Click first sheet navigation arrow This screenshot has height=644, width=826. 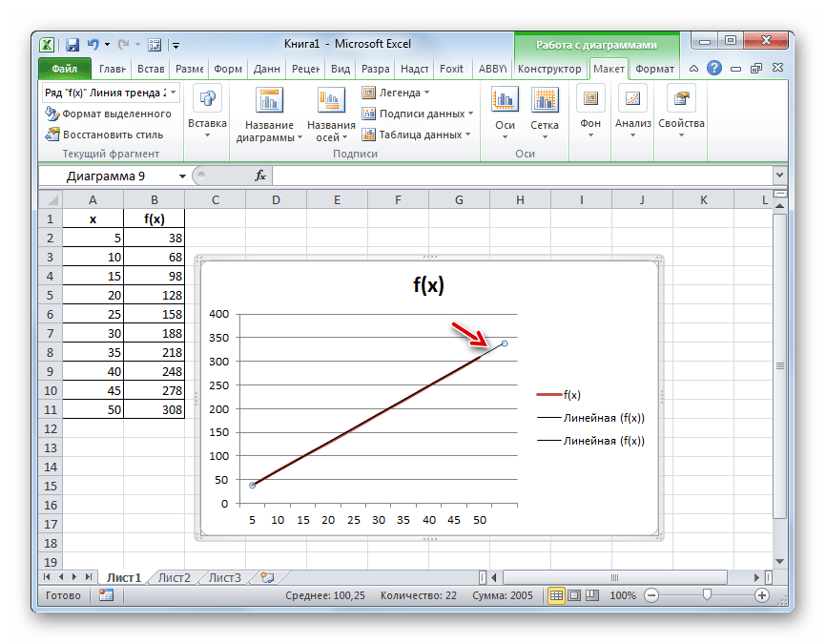(x=47, y=577)
